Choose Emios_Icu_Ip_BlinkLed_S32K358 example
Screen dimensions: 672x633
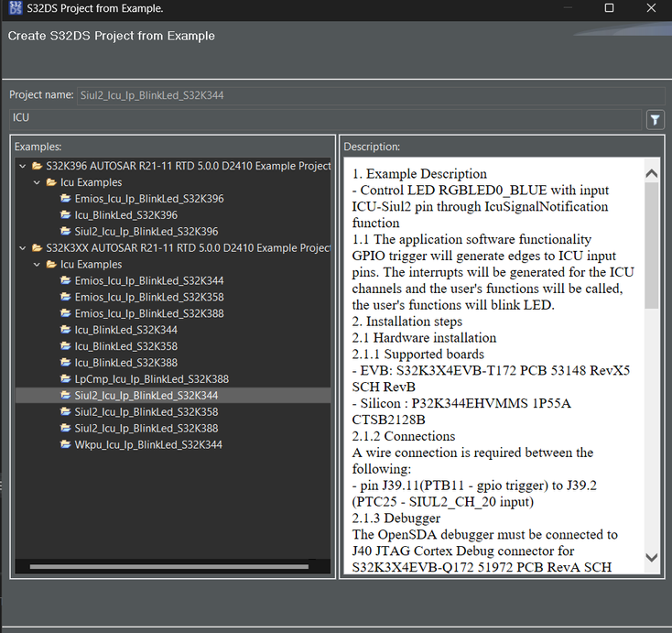149,297
